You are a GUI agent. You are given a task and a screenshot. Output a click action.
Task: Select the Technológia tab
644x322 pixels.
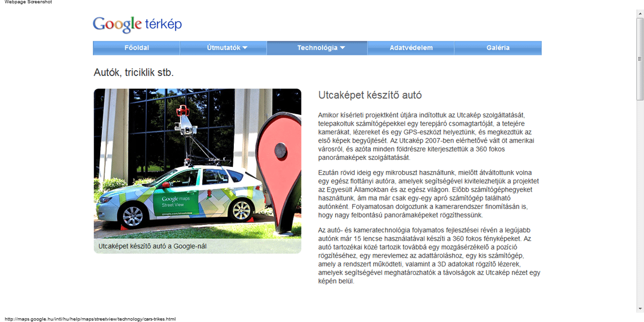[317, 48]
